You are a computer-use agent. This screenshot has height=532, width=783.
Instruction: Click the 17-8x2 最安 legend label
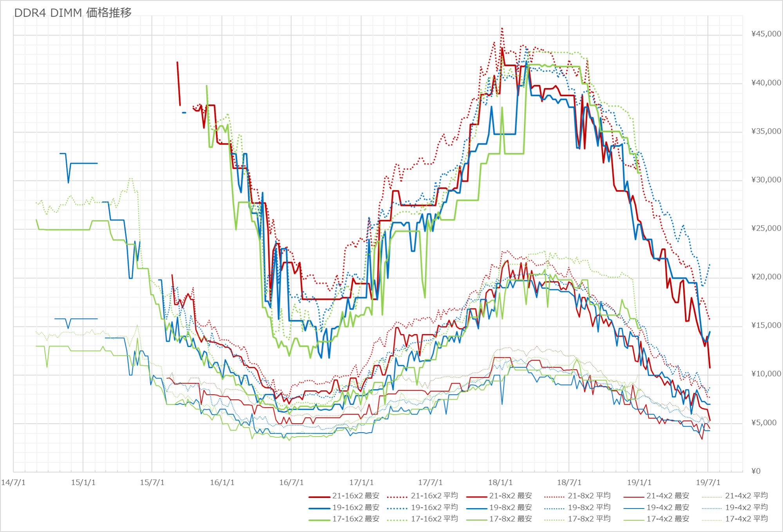click(x=511, y=519)
